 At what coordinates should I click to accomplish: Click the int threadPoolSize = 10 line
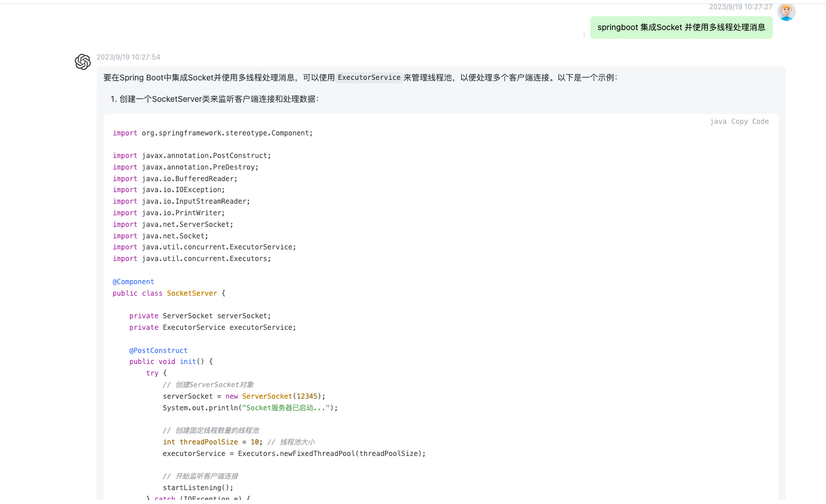pos(239,442)
